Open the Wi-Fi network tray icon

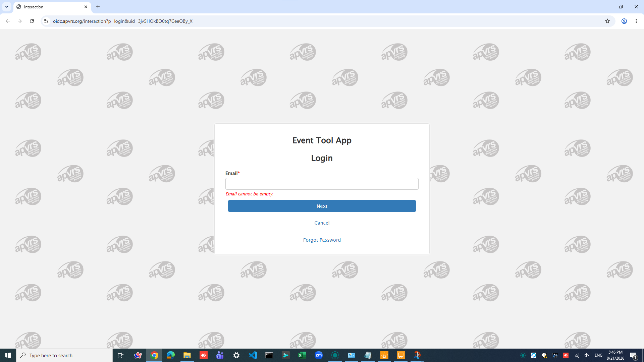coord(577,355)
